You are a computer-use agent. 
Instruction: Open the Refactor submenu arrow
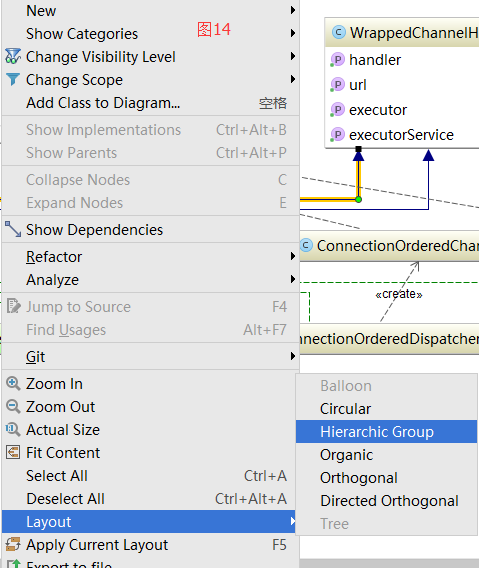[x=293, y=256]
